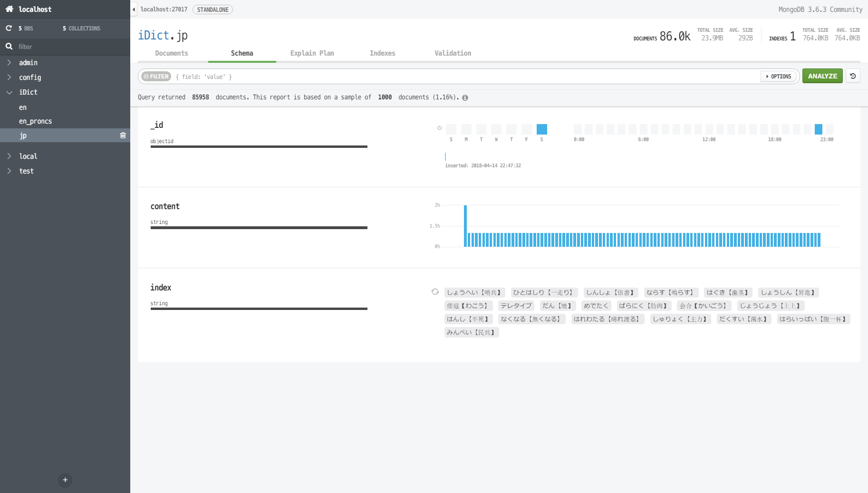Open the Documents tab
The width and height of the screenshot is (868, 493).
tap(172, 53)
